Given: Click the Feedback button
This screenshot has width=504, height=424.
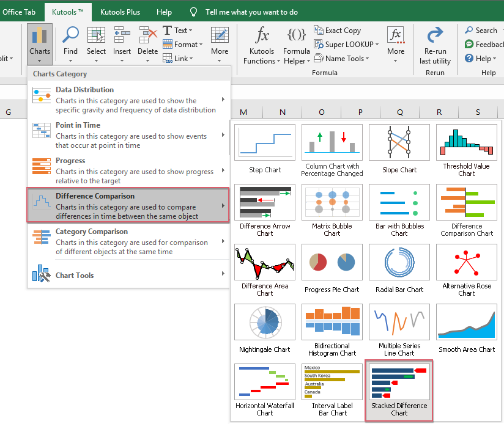Looking at the screenshot, I should pyautogui.click(x=483, y=44).
